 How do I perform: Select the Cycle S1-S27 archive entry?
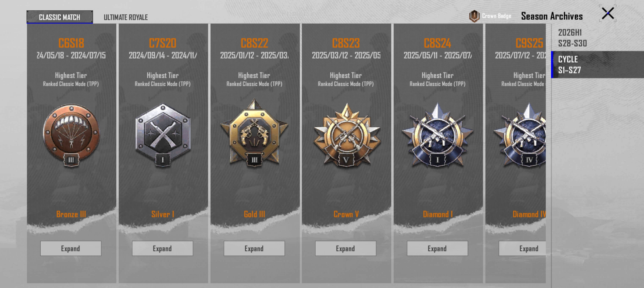point(598,65)
